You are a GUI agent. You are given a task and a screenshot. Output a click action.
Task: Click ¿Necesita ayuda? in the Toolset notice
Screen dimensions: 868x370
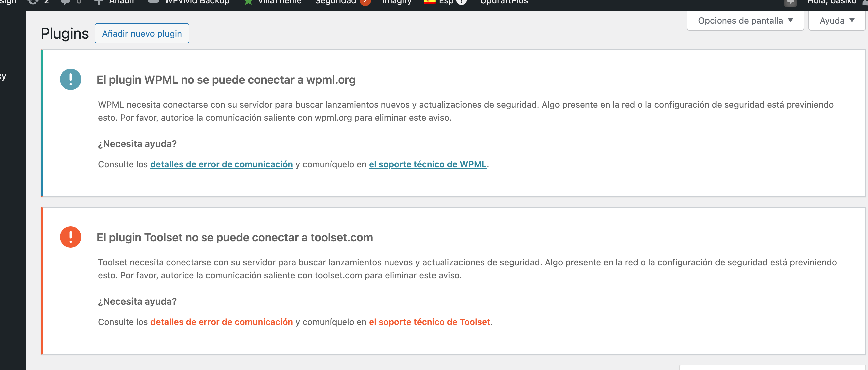click(x=137, y=301)
